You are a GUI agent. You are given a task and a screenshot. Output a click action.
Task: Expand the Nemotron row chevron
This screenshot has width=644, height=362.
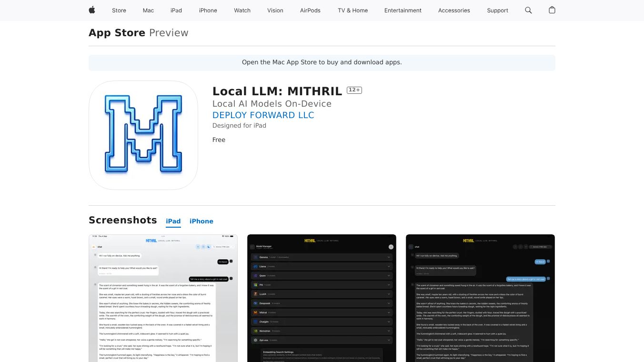[x=389, y=331]
